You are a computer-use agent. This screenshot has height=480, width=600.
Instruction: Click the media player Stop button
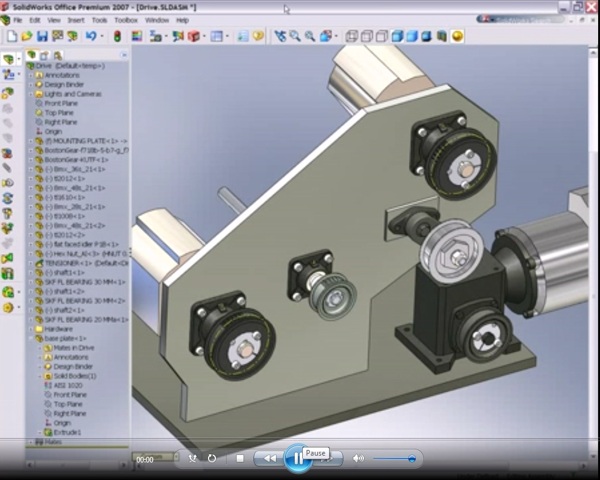tap(240, 458)
